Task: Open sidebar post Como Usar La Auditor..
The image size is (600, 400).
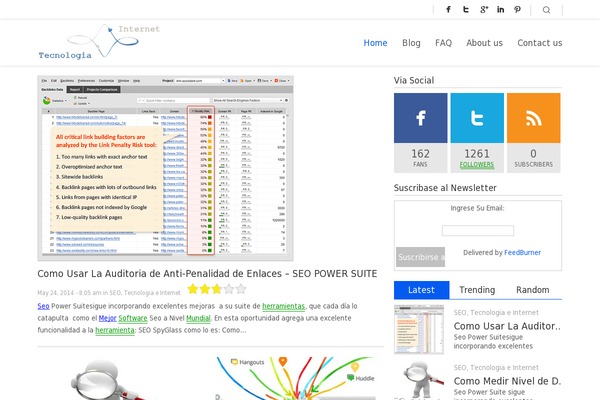Action: tap(507, 326)
